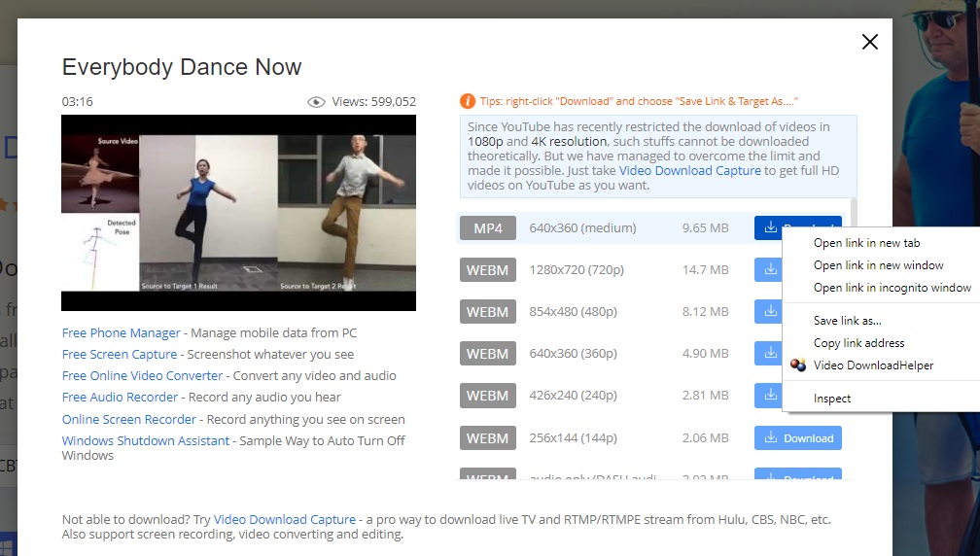The width and height of the screenshot is (980, 556).
Task: Click download icon for 426x240 WEBM row
Action: 771,395
